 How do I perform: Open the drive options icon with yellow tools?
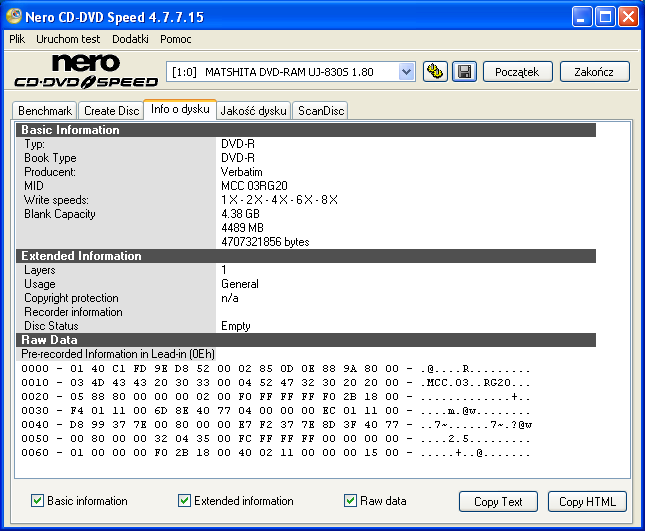point(435,72)
